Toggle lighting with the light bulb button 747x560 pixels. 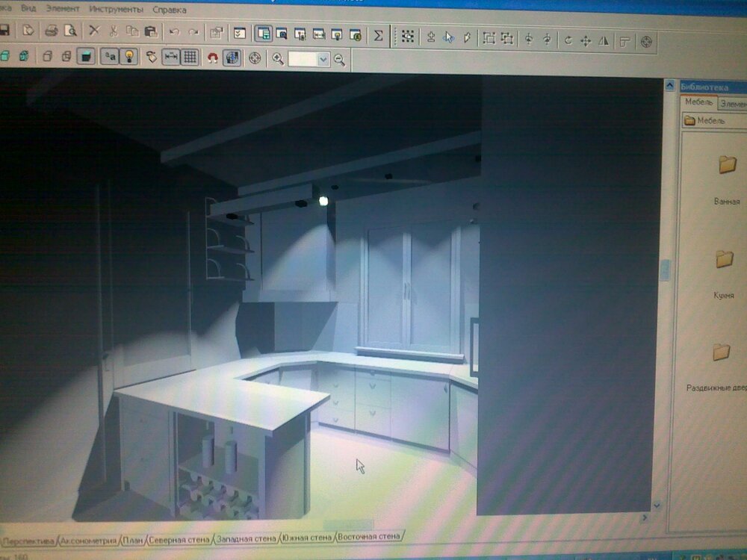128,57
